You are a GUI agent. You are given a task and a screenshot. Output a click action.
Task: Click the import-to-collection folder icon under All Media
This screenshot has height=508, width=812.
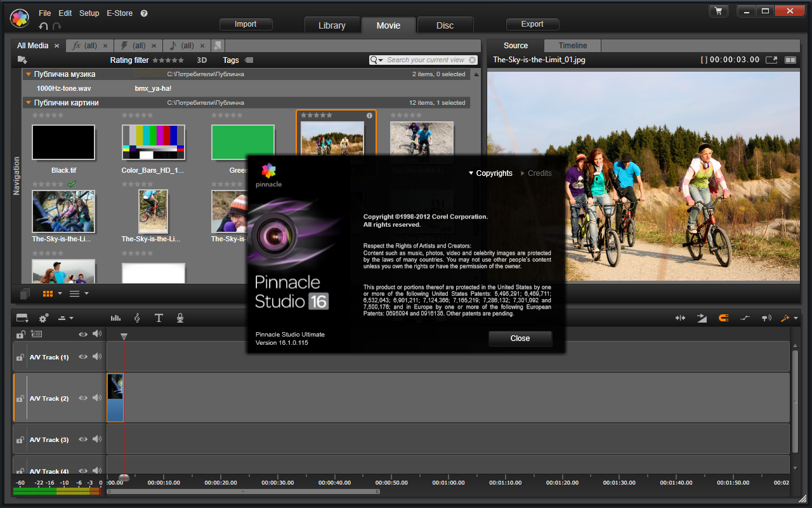click(22, 60)
